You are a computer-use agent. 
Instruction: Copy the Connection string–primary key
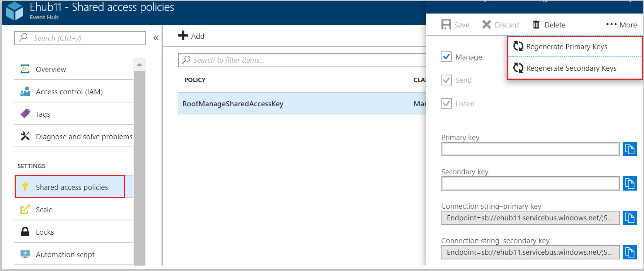(630, 218)
